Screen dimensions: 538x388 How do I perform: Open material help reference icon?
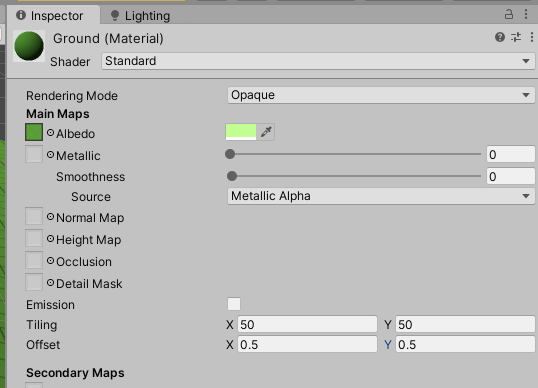500,37
